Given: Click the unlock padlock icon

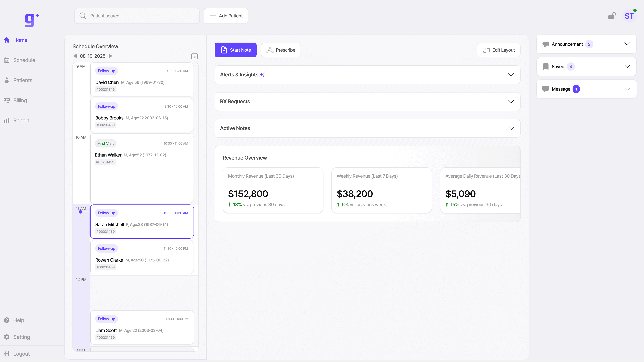Looking at the screenshot, I should [612, 16].
